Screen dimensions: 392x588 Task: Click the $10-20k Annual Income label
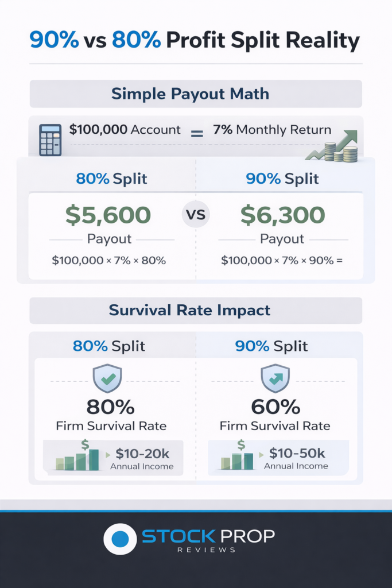141,458
